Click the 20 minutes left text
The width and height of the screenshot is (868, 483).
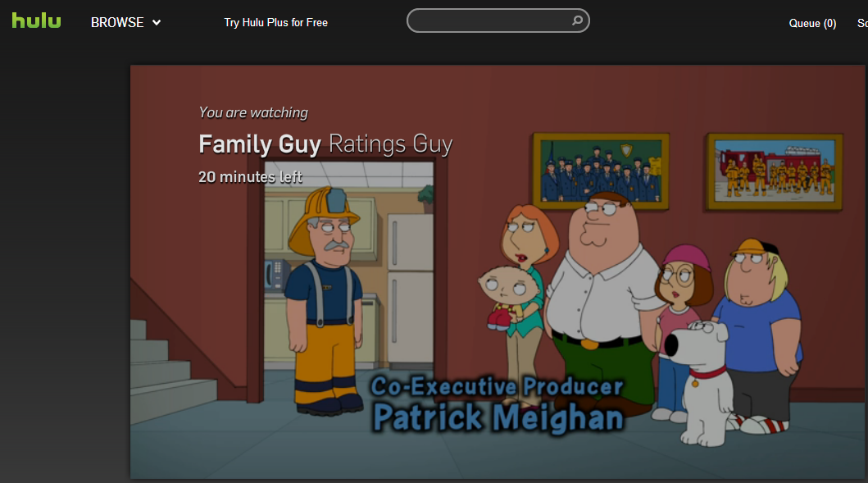click(250, 177)
